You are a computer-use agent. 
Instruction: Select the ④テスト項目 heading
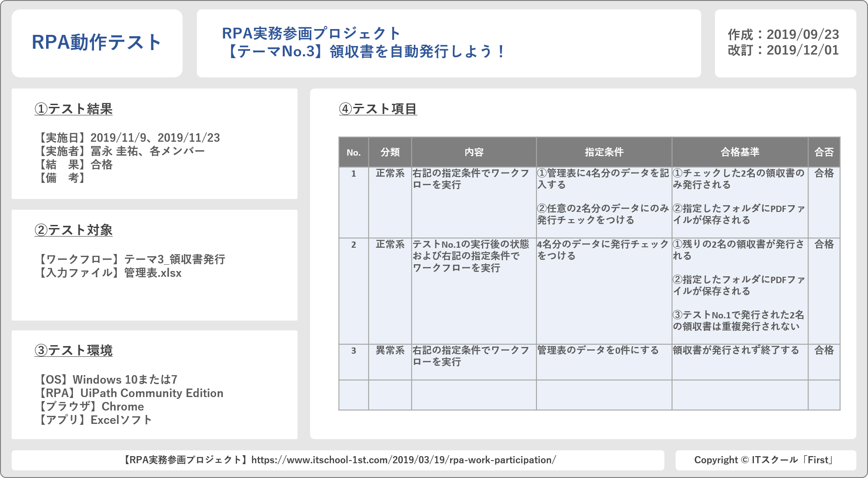coord(378,109)
